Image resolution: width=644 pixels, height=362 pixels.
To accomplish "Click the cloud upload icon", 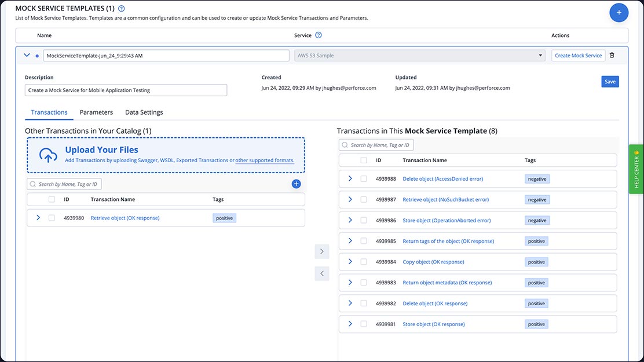I will coord(48,155).
